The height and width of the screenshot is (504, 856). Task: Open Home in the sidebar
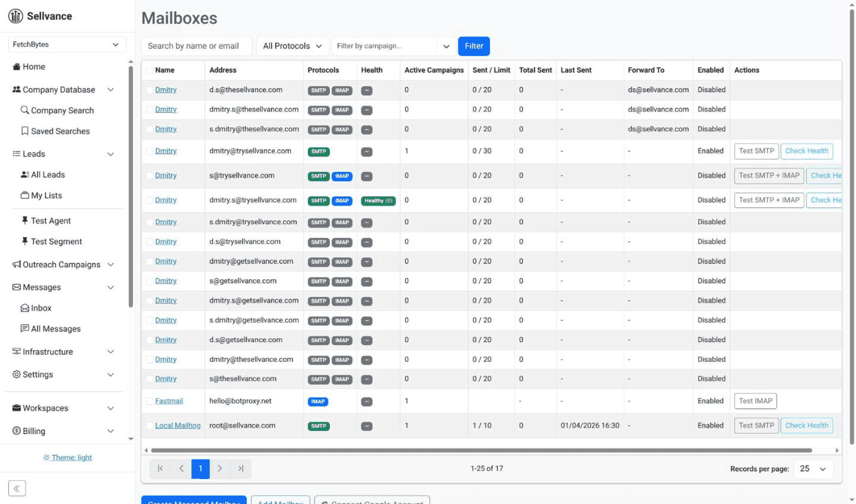click(34, 67)
